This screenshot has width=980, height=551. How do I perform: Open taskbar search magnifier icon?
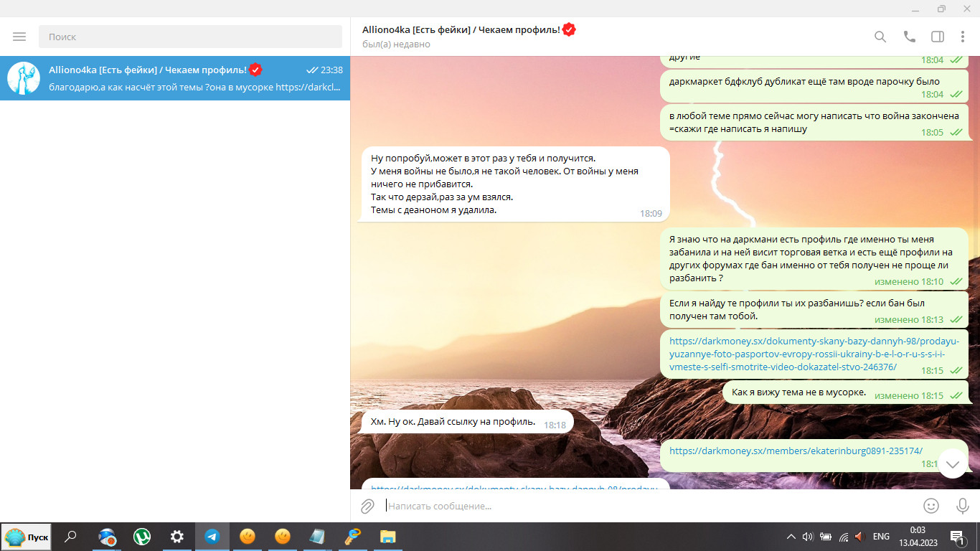coord(70,537)
